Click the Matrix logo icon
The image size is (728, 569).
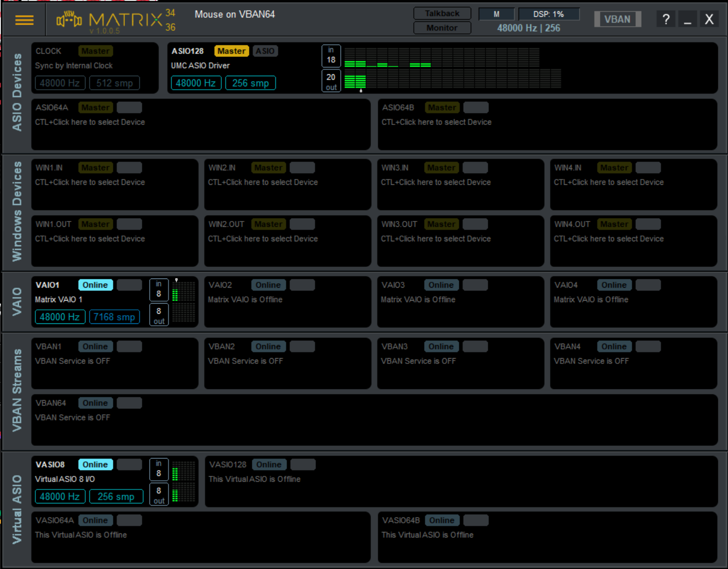coord(69,19)
